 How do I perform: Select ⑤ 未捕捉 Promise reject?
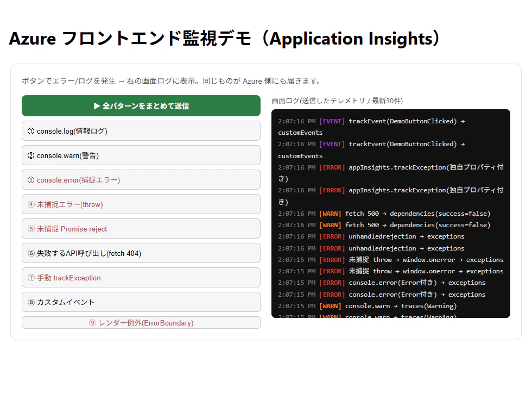coord(141,229)
